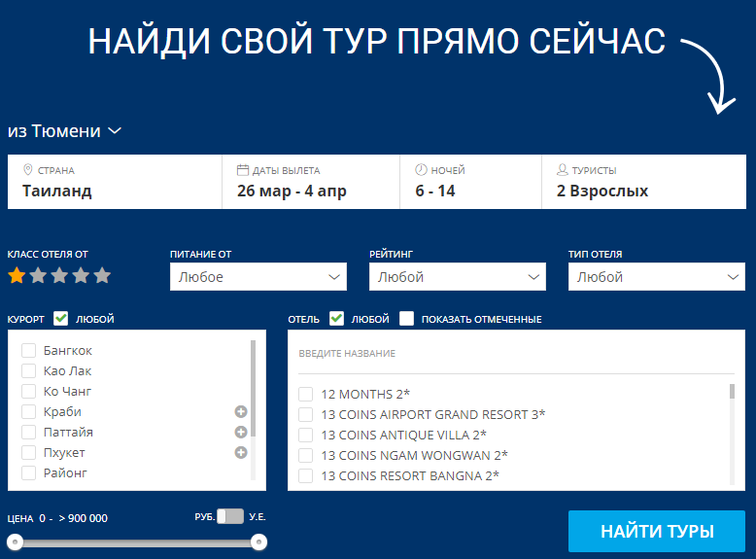Image resolution: width=756 pixels, height=559 pixels.
Task: Enable Показать отмеченные checkbox
Action: (x=406, y=318)
